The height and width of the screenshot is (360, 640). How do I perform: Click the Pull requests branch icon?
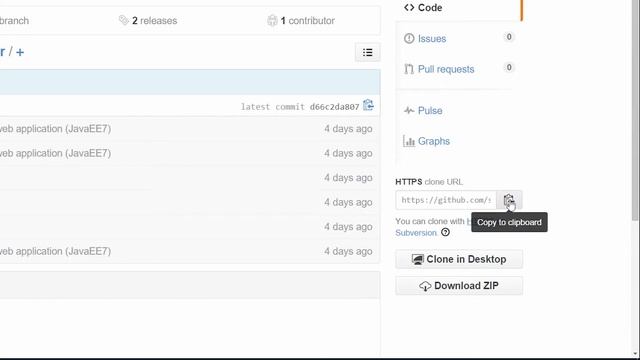(409, 69)
